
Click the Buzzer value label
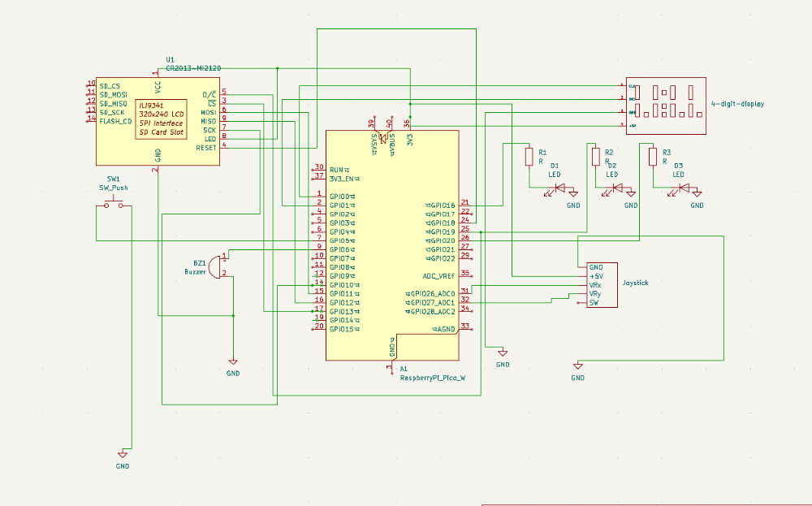195,271
